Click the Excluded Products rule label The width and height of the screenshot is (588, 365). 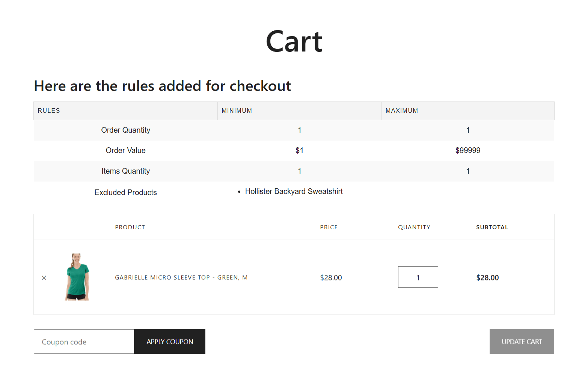coord(125,192)
